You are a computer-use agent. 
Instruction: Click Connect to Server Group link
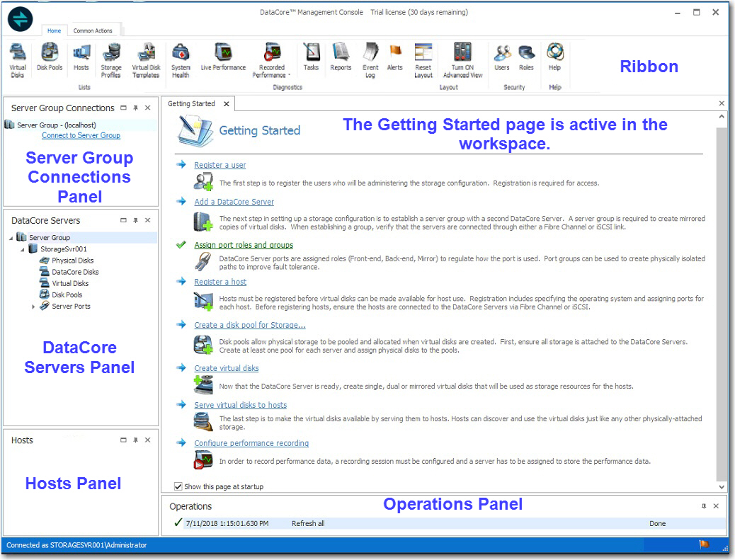[x=81, y=135]
